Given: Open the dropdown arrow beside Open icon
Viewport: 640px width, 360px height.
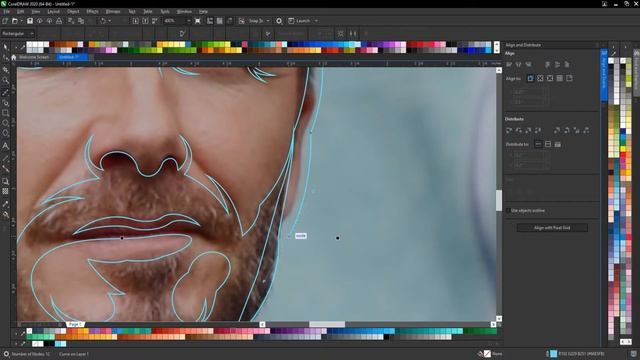Looking at the screenshot, I should [21, 20].
